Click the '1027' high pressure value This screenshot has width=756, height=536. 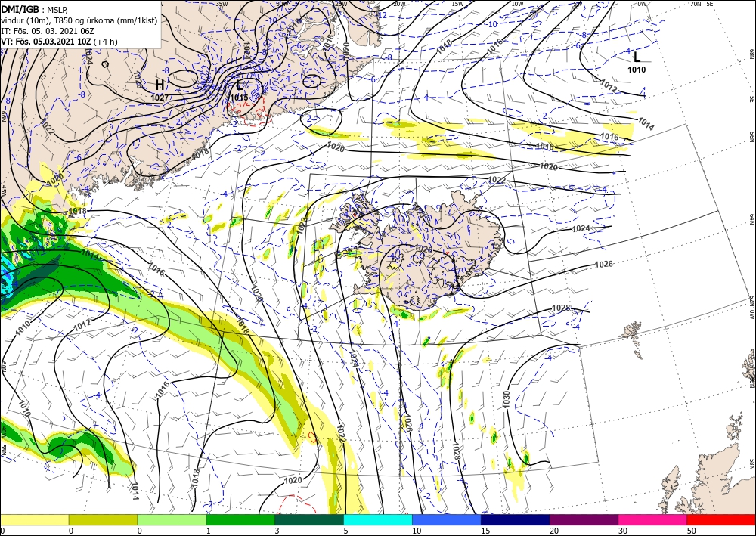(160, 97)
